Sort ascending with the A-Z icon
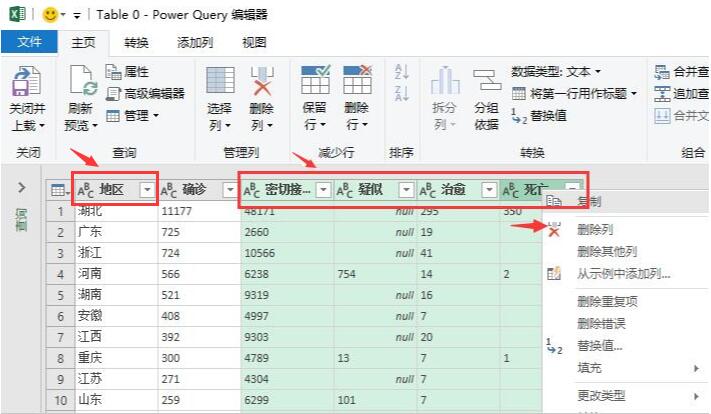This screenshot has height=414, width=711. click(x=402, y=72)
